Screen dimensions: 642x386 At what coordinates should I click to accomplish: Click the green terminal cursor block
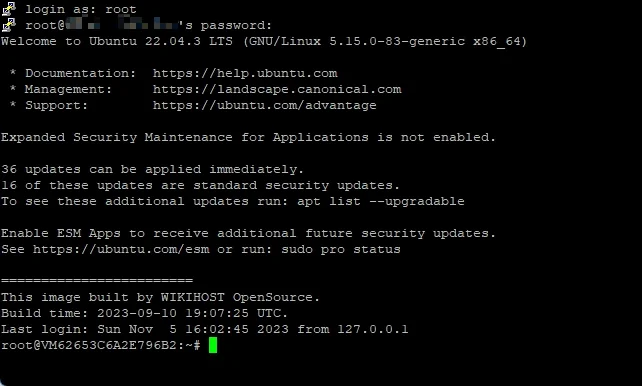[213, 345]
